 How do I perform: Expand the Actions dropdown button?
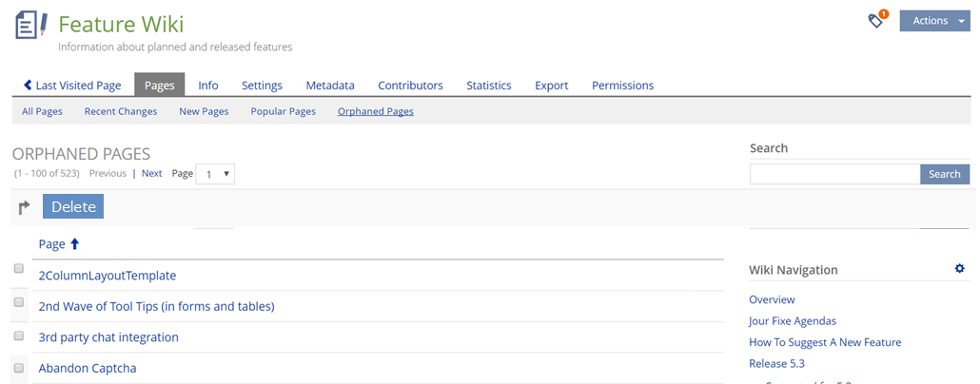pos(933,21)
